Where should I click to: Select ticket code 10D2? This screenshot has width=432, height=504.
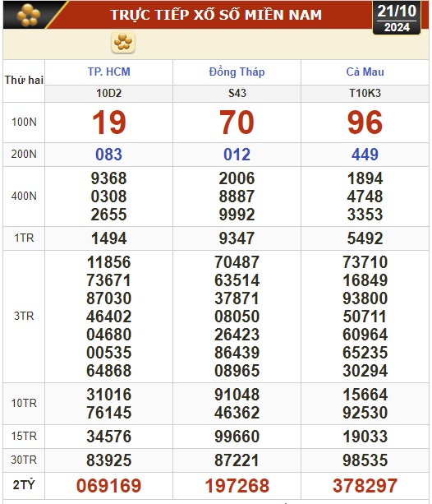[x=109, y=93]
